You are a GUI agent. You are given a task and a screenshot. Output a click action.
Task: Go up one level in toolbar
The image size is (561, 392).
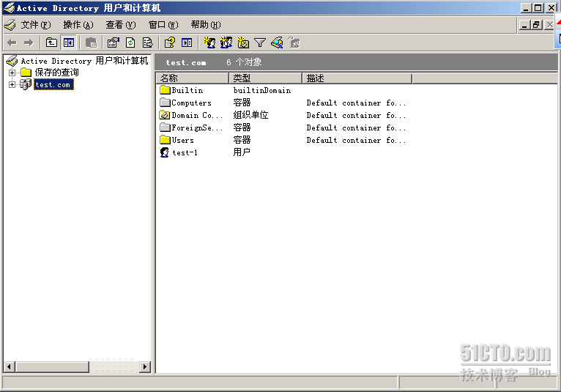[x=51, y=43]
